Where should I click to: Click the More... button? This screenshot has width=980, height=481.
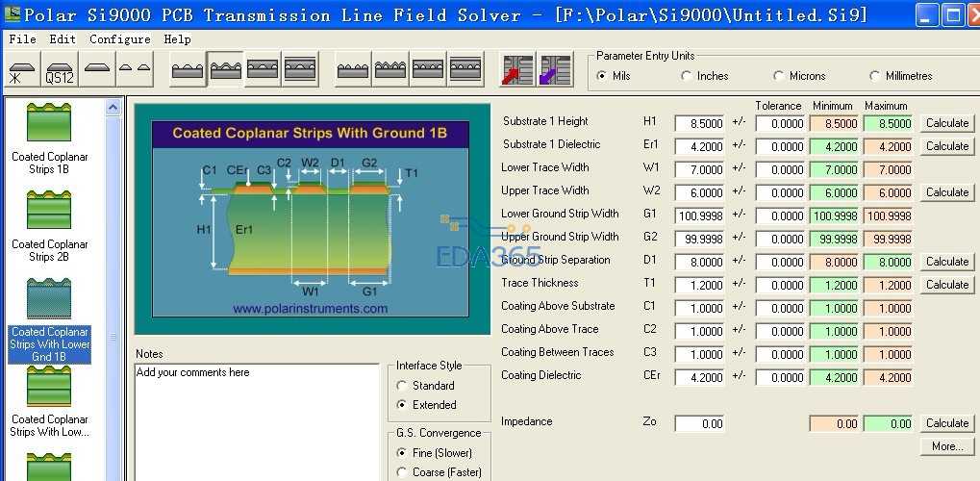coord(947,446)
